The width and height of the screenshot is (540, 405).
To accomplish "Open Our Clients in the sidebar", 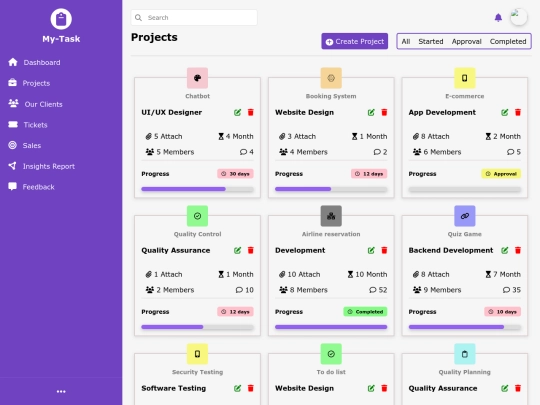I will point(35,104).
